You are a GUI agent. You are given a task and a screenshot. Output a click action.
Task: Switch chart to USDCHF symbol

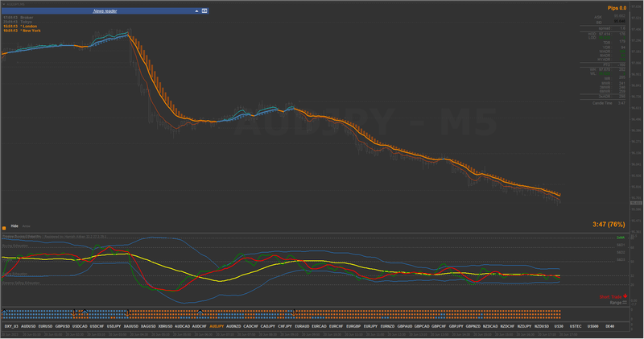(x=97, y=326)
